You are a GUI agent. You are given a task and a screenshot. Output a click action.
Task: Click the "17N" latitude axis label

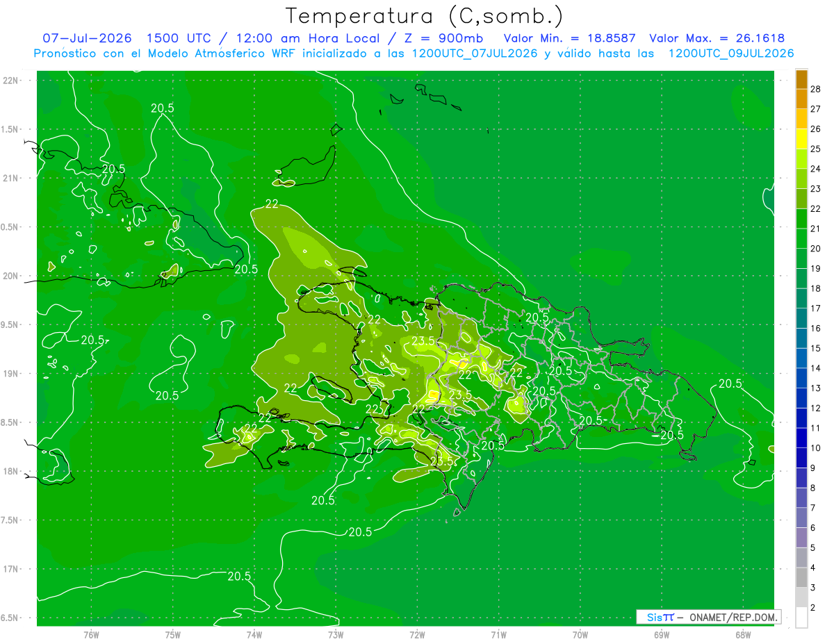(x=11, y=569)
